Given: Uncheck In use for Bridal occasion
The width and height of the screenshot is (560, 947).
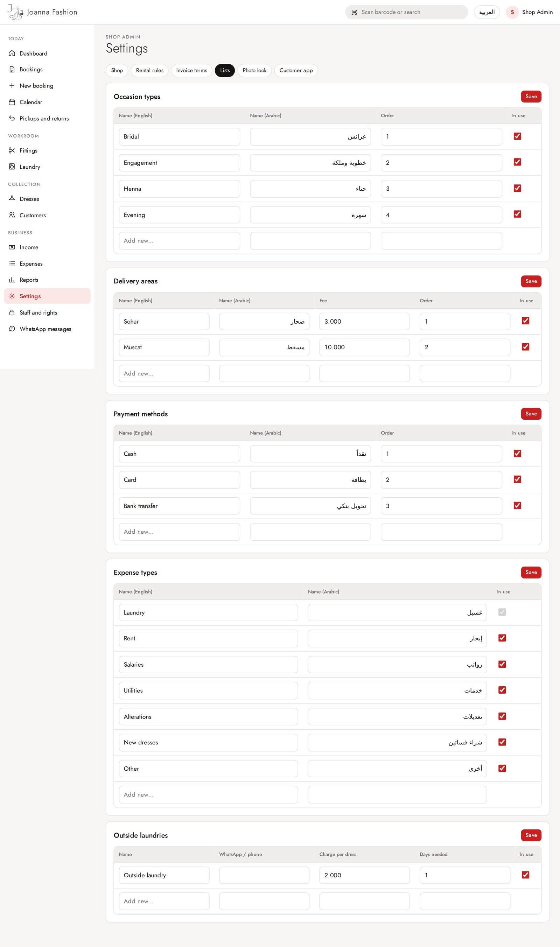Looking at the screenshot, I should tap(517, 136).
